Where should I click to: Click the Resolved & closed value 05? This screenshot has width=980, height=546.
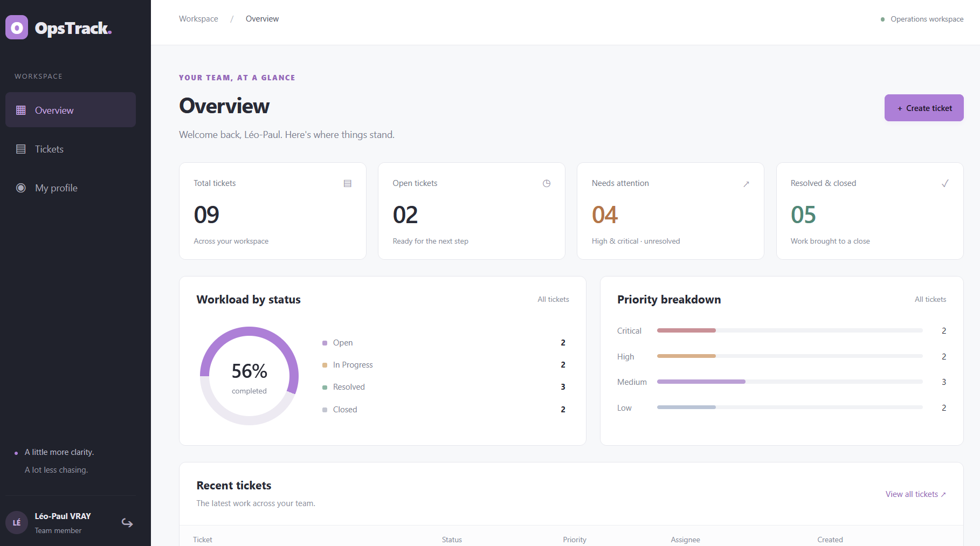(803, 215)
